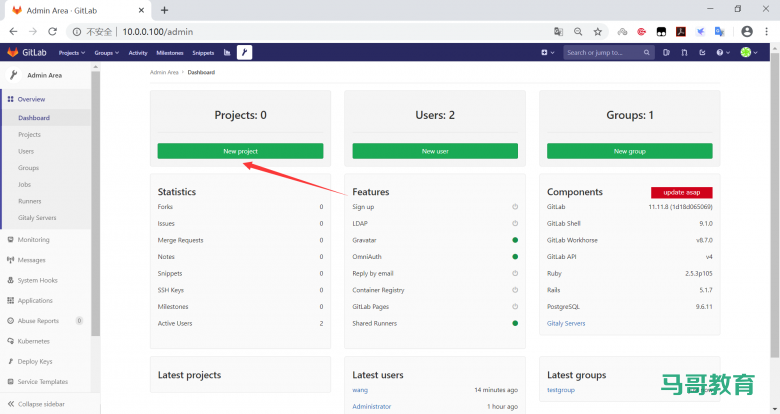
Task: Open the Admin Area wrench icon in navbar
Action: coord(244,52)
